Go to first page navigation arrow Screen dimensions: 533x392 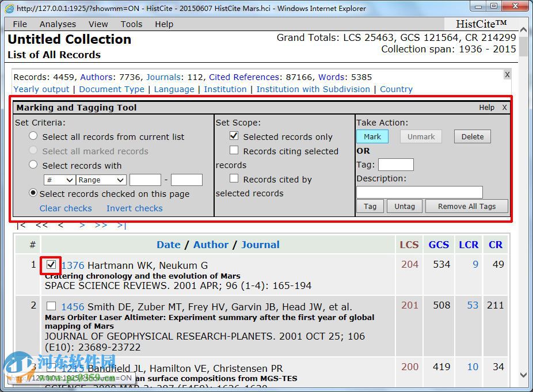(21, 225)
